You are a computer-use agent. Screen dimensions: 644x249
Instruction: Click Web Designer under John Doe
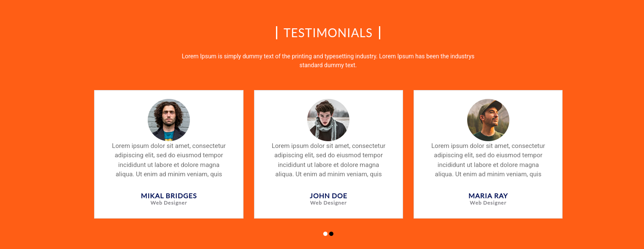[x=328, y=203]
